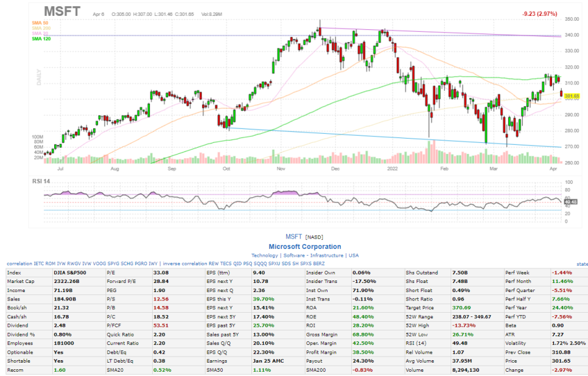Image resolution: width=588 pixels, height=376 pixels.
Task: Open correlated ticker SCHG
Action: click(x=127, y=263)
